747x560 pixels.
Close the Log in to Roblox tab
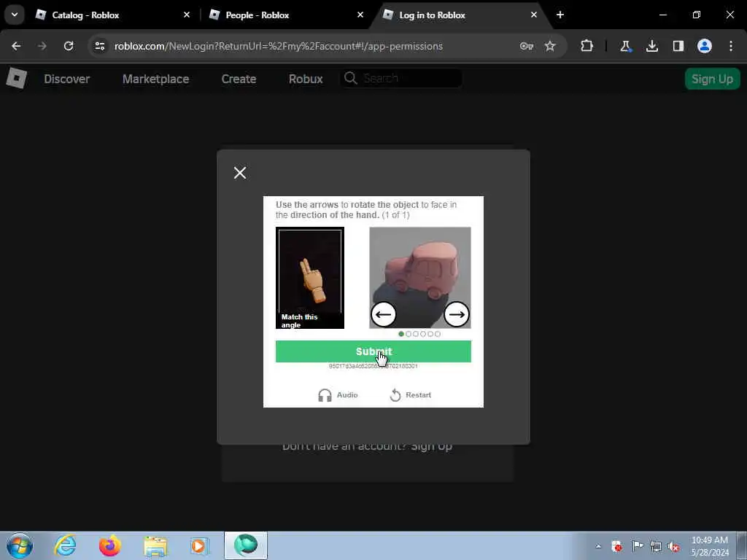tap(533, 15)
